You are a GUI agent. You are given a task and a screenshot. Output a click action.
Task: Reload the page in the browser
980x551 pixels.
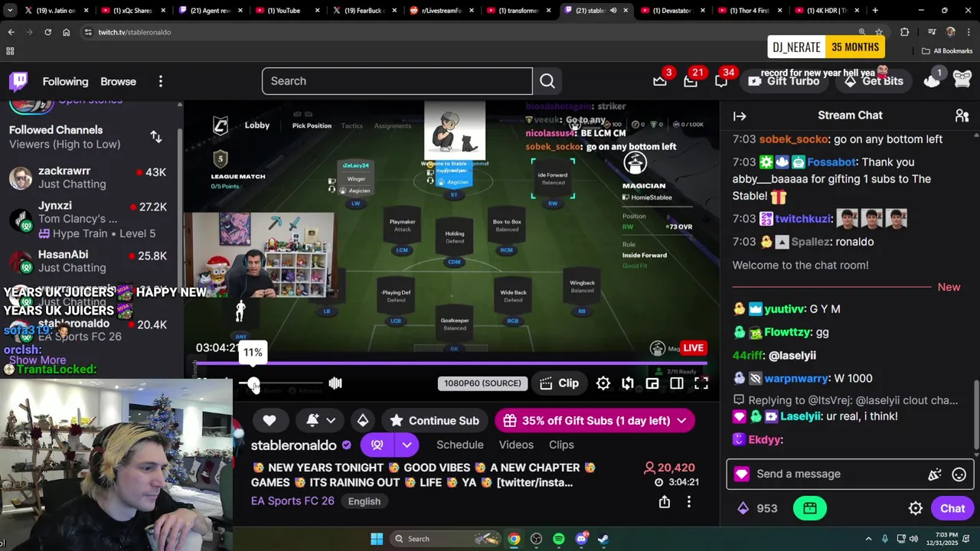click(x=47, y=32)
